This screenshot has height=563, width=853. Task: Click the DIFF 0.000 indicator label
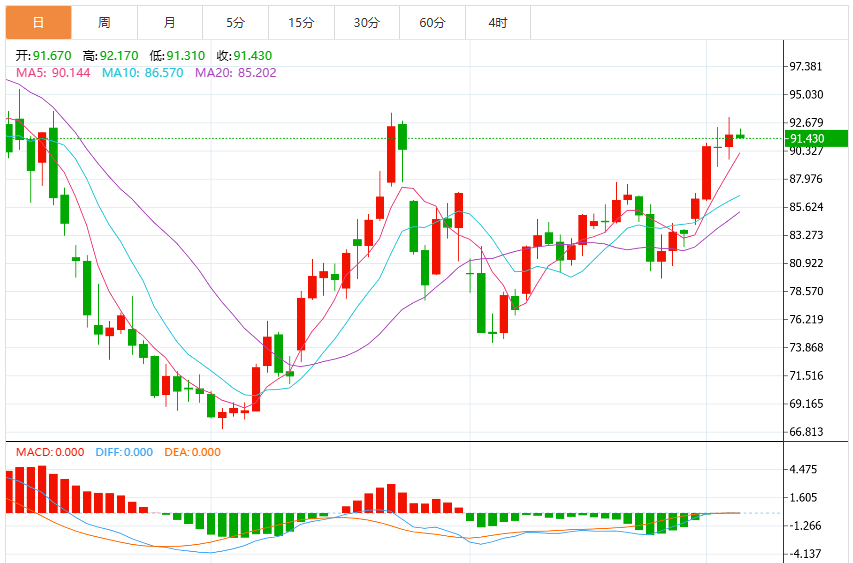click(x=124, y=453)
